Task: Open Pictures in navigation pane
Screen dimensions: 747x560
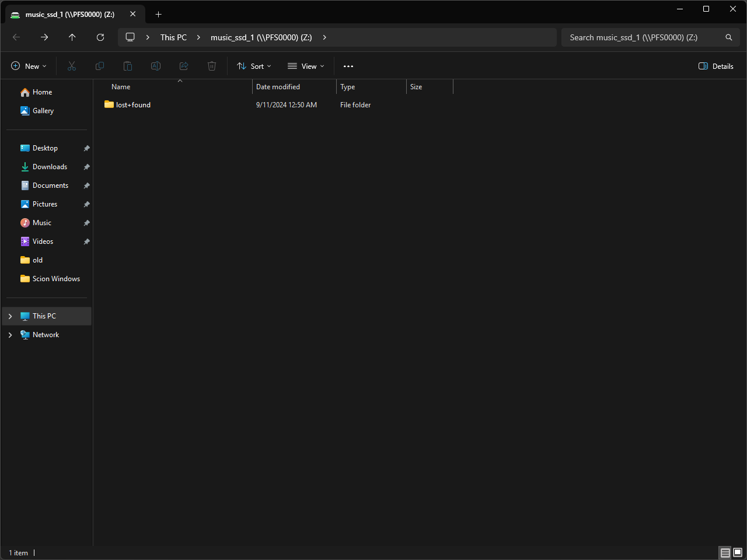Action: click(45, 204)
